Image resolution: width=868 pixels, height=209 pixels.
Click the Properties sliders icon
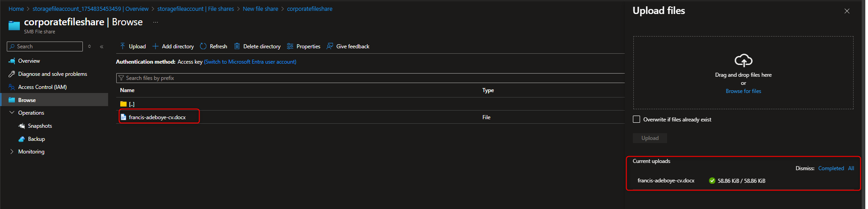pos(290,46)
